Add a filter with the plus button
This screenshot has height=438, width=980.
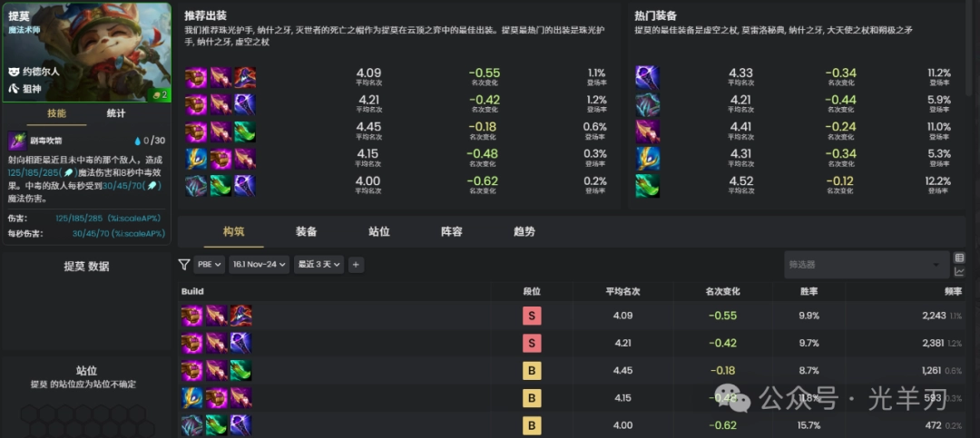point(356,265)
